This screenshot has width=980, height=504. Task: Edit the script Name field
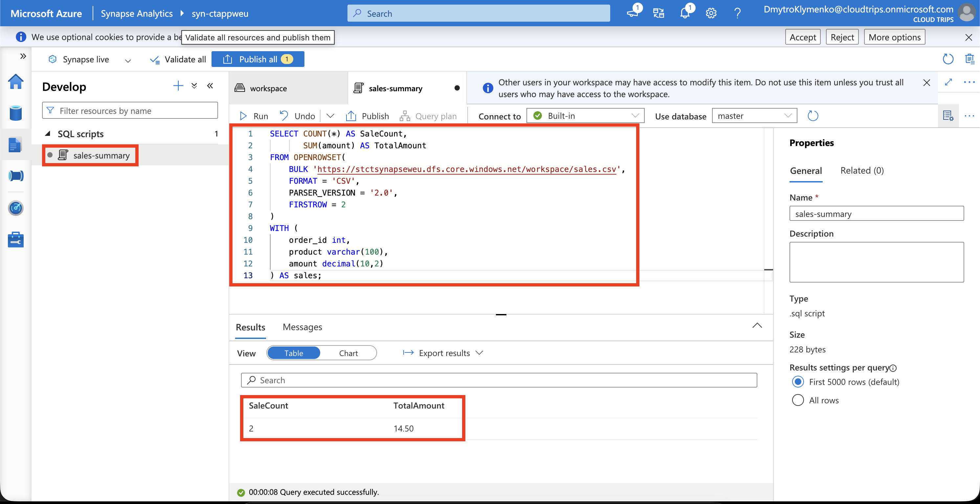877,214
